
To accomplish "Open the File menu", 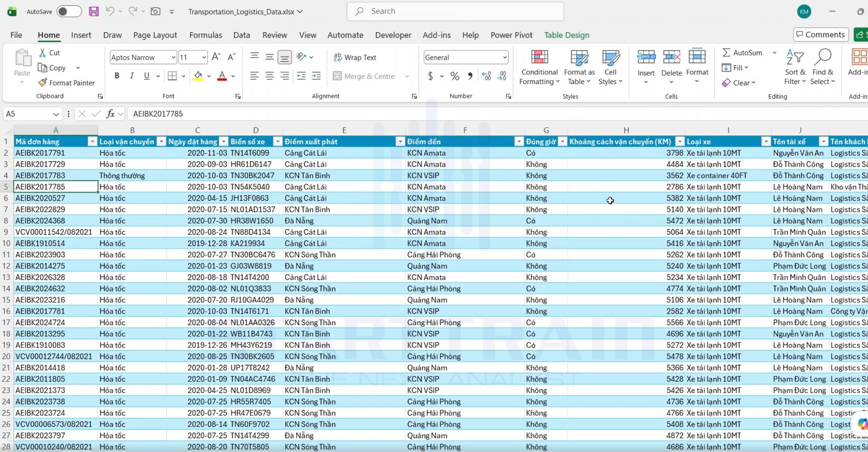I will [16, 35].
